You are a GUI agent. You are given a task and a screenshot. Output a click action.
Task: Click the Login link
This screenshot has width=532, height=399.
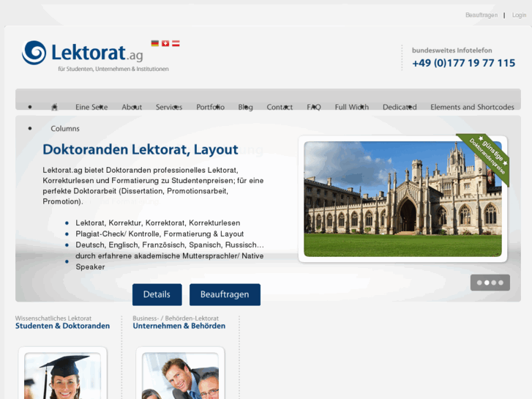point(519,15)
